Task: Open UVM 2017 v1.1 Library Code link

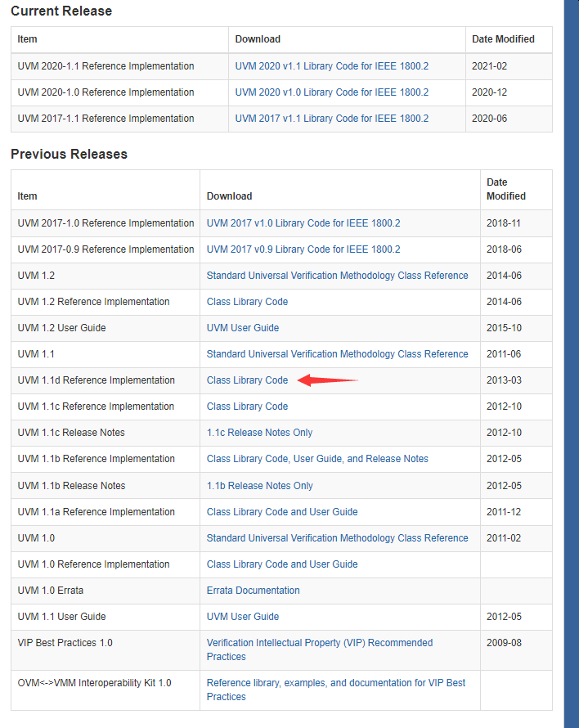Action: click(331, 119)
